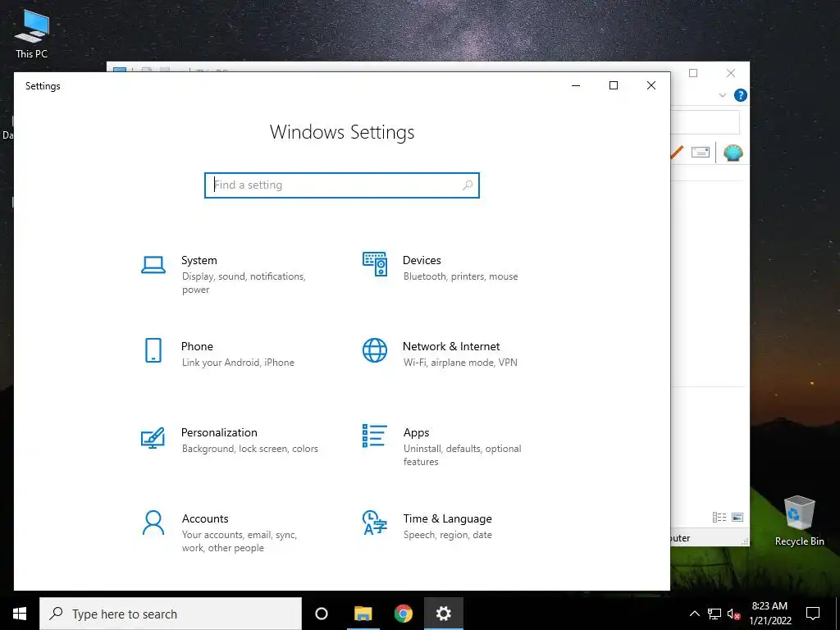Open the Recycle Bin desktop icon

click(799, 521)
